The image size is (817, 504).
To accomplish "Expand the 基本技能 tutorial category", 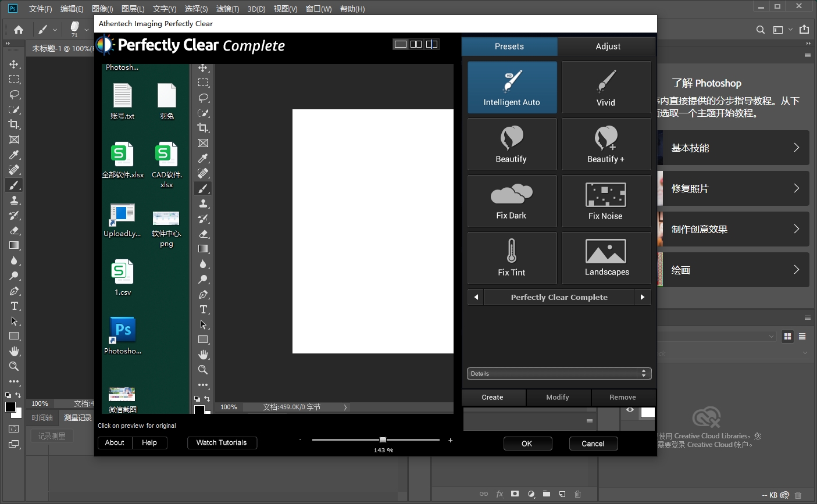I will pyautogui.click(x=733, y=148).
